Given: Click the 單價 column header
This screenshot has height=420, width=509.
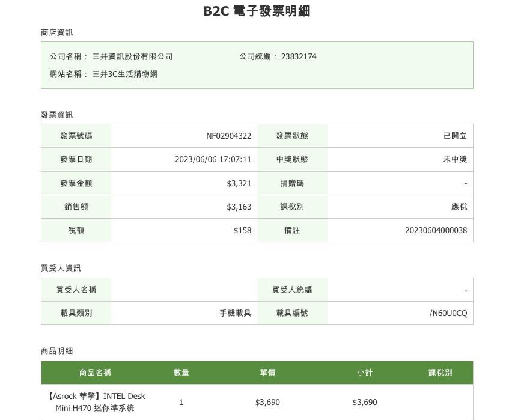Looking at the screenshot, I should [267, 373].
